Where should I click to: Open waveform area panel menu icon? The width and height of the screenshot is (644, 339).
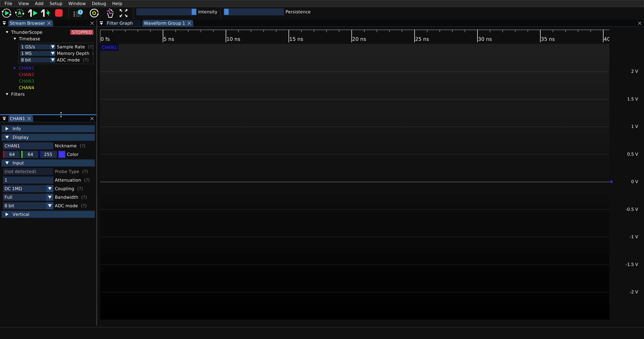pos(101,23)
